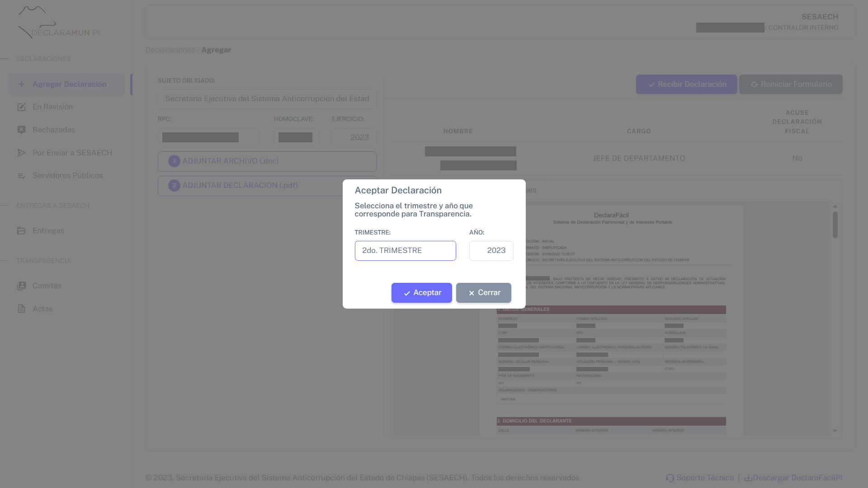Click the Actas document icon
Screen dimensions: 868x488
point(21,309)
